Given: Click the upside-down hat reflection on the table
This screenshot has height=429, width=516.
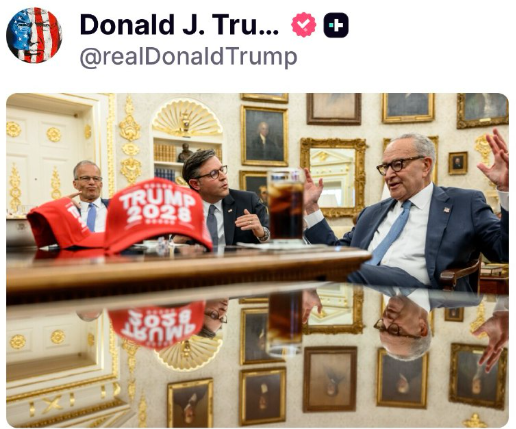Looking at the screenshot, I should click(156, 324).
